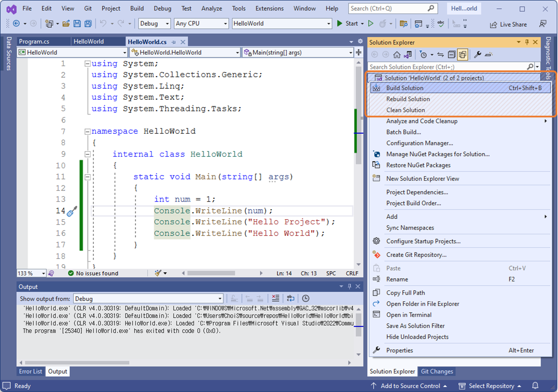Screen dimensions: 558x392
Task: Open the Any CPU platform dropdown
Action: click(x=201, y=23)
